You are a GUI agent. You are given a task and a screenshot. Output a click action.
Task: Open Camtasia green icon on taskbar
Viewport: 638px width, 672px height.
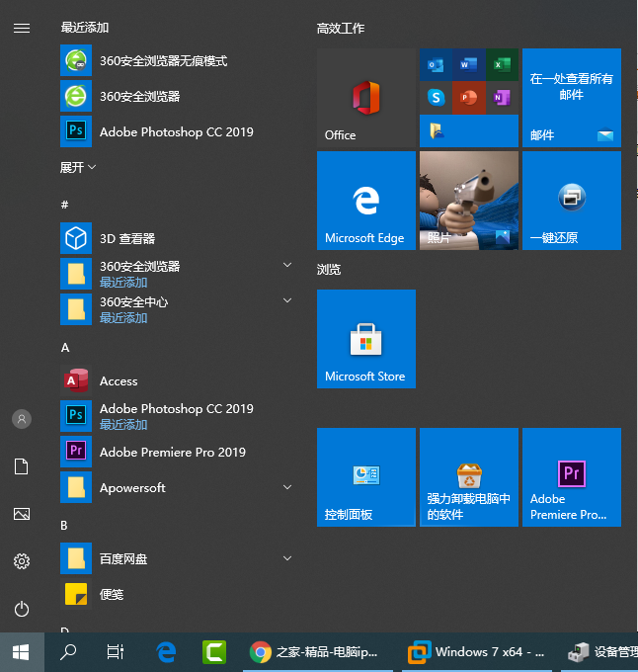(214, 652)
